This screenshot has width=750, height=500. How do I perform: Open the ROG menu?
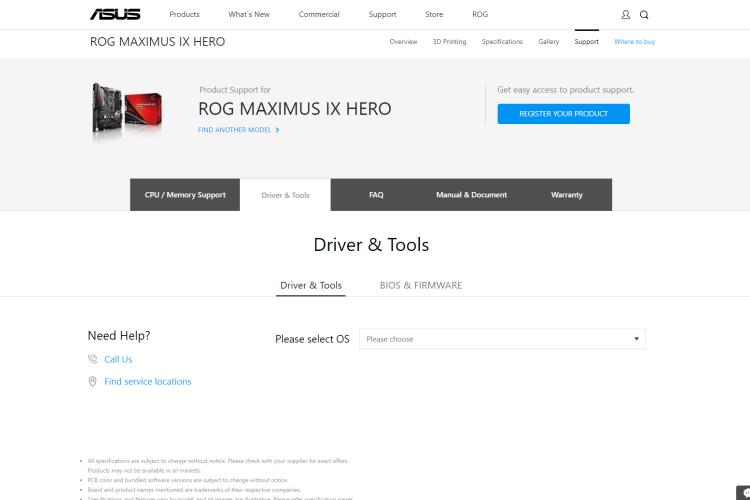[x=480, y=14]
